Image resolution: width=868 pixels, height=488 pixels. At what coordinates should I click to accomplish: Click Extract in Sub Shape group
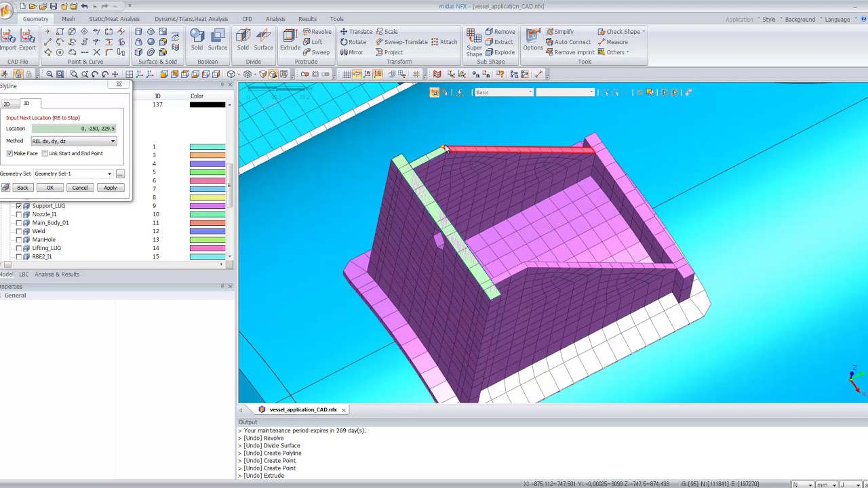(498, 42)
